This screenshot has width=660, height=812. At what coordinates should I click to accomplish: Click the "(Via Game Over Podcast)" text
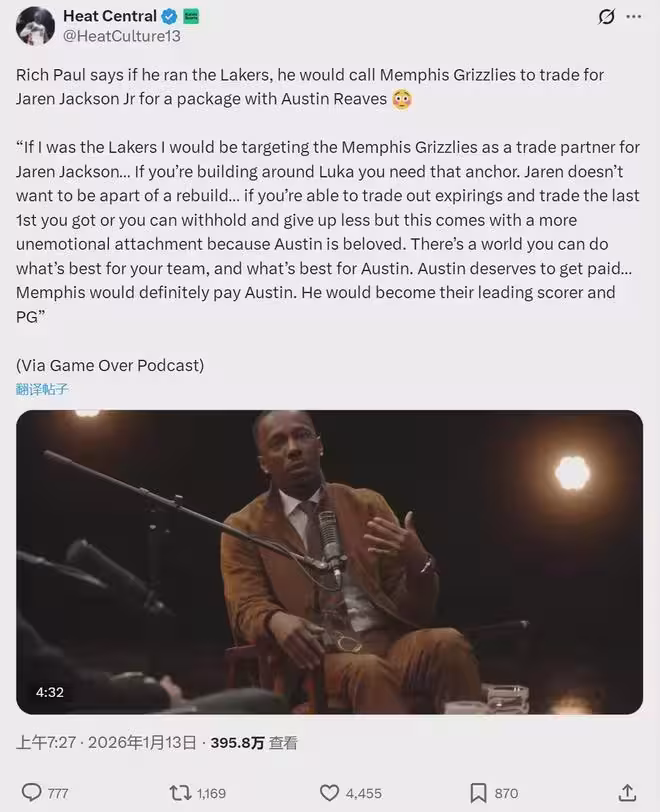[x=110, y=365]
